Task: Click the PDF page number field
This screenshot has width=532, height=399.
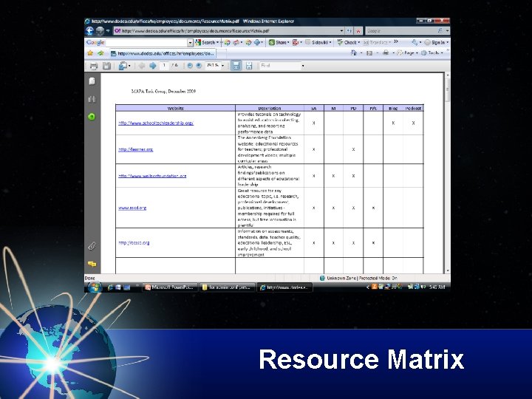Action: (164, 66)
